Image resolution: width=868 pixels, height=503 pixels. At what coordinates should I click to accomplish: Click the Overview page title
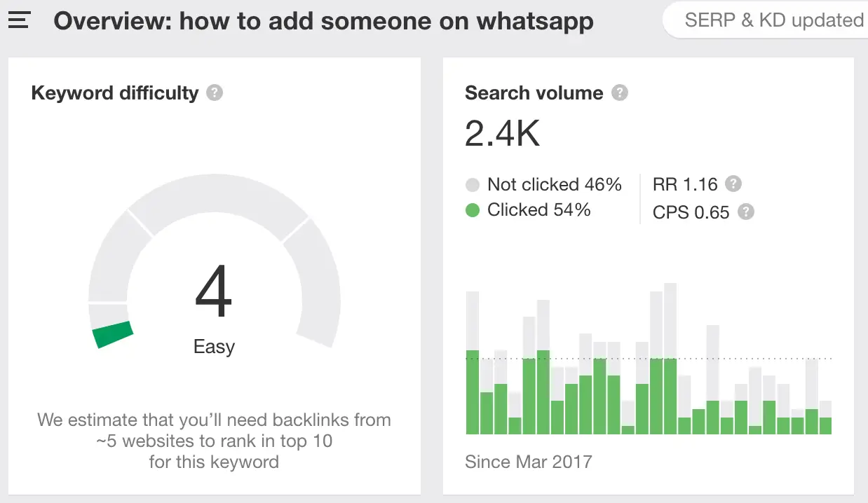[x=323, y=21]
